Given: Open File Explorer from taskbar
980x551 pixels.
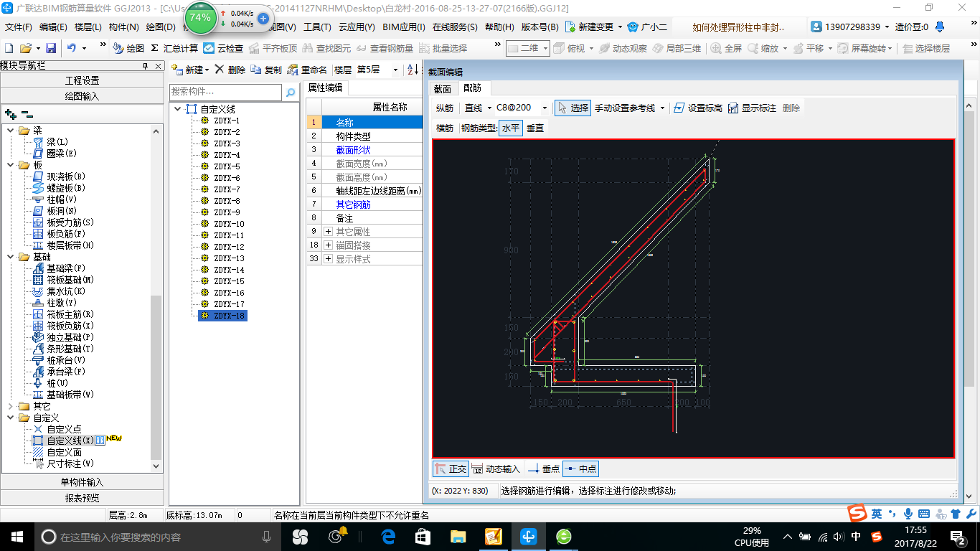Looking at the screenshot, I should (x=458, y=537).
